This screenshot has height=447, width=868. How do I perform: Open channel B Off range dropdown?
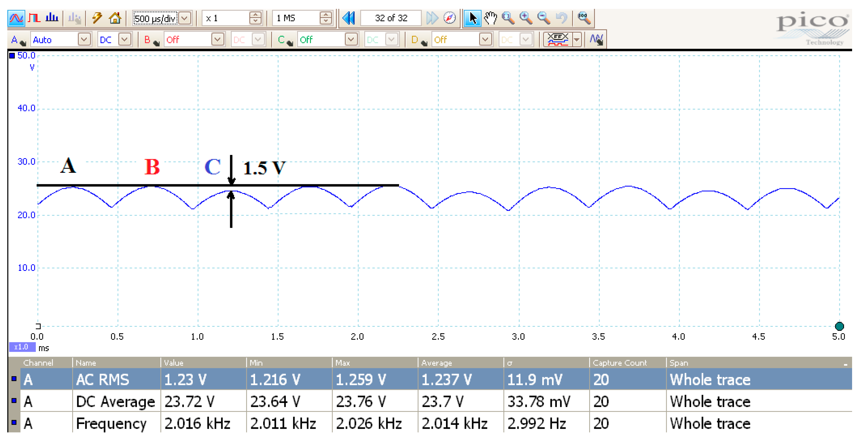[218, 39]
